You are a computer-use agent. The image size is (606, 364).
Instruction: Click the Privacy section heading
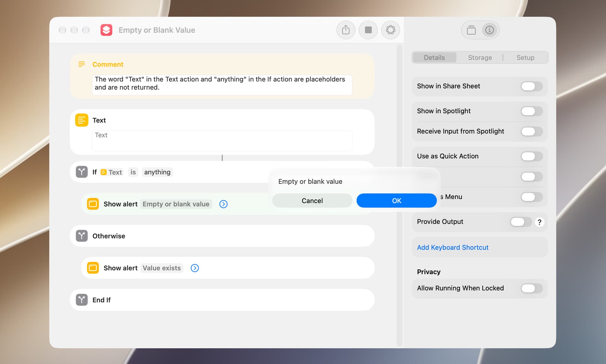[x=429, y=272]
